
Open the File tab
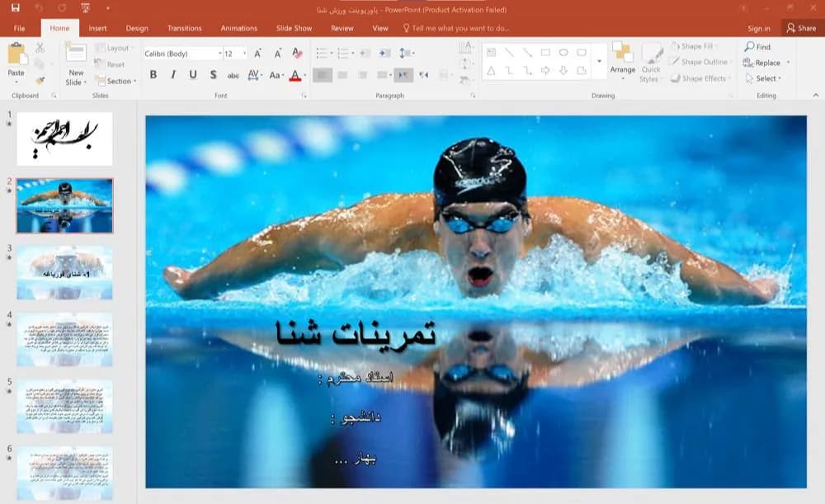pyautogui.click(x=20, y=28)
